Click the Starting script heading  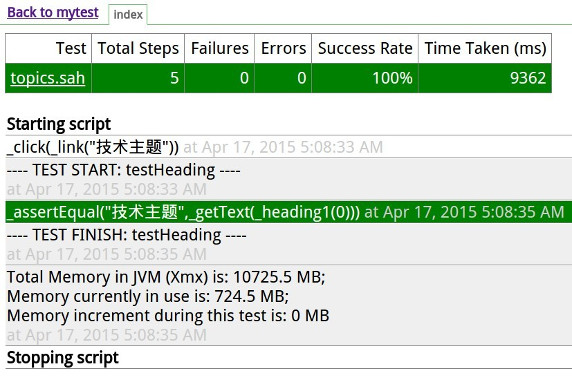pos(59,124)
